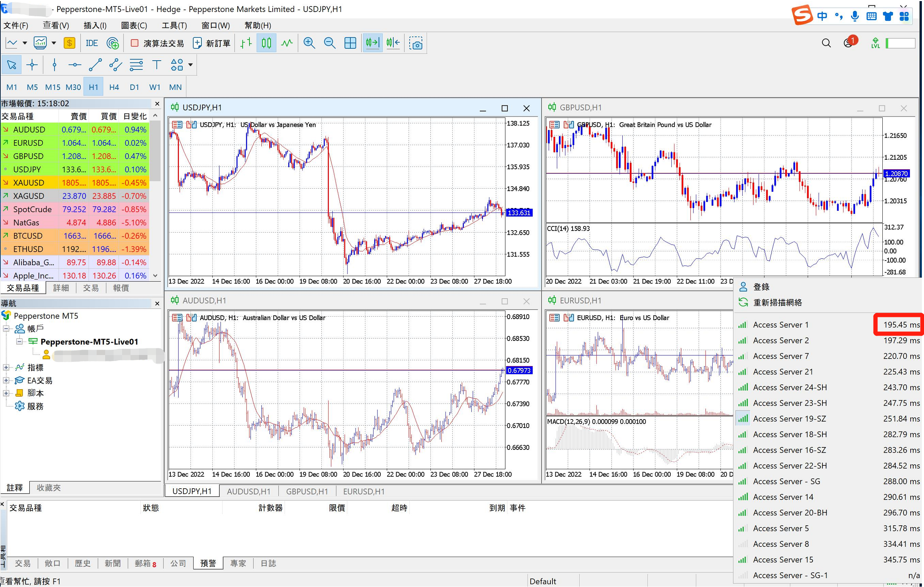The image size is (924, 587).
Task: Open the 收藏夾 tab in Navigator
Action: point(48,488)
